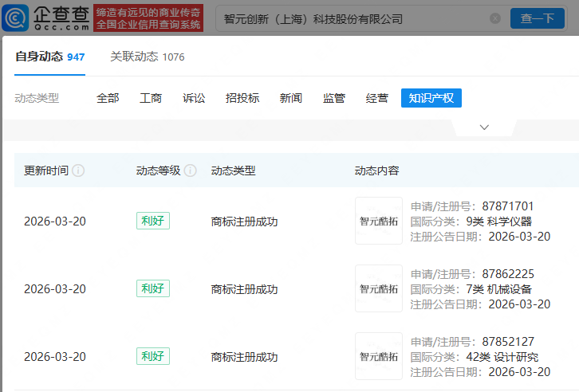Open trademark thumbnail for registration 87871701
The image size is (579, 392).
click(379, 221)
